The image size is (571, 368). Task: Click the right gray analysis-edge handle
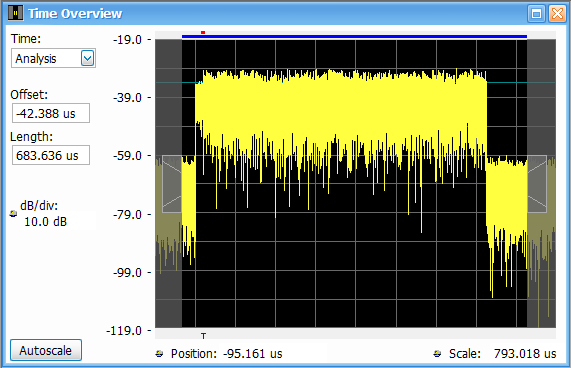point(537,184)
